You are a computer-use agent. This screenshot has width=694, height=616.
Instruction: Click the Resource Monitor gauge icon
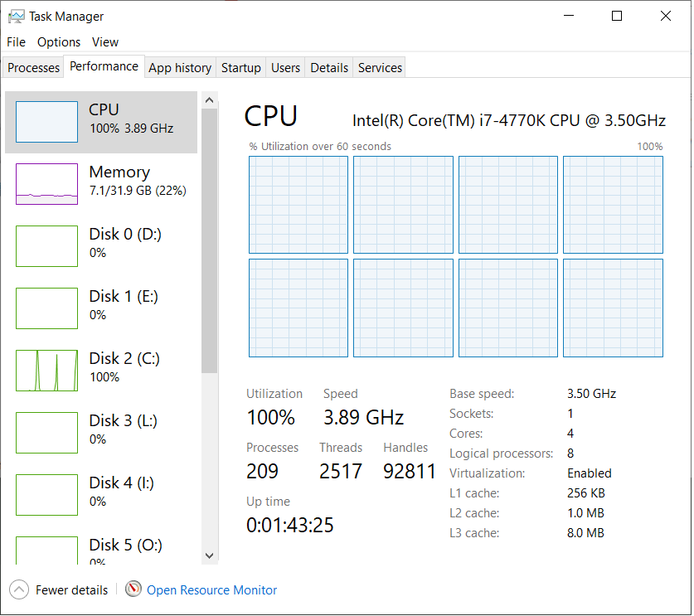click(133, 590)
